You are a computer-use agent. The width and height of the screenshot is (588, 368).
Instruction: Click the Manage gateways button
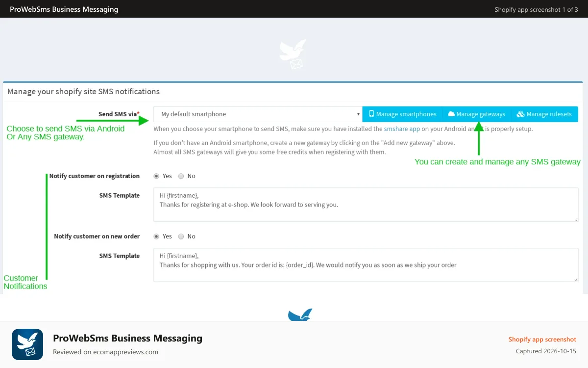[x=477, y=114]
